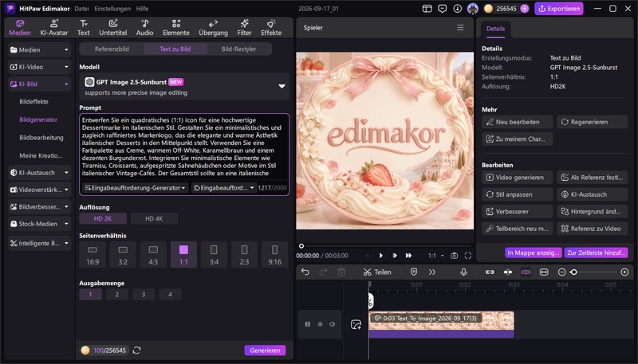Move the player progress handle
Viewport: 638px width, 364px height.
click(x=301, y=246)
